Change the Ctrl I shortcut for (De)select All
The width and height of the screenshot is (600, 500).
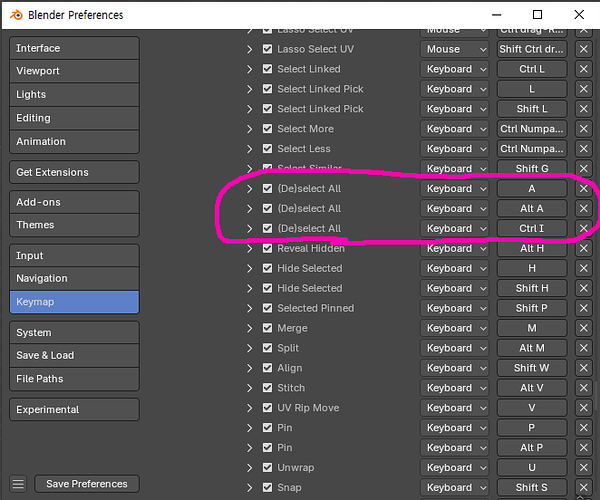532,228
